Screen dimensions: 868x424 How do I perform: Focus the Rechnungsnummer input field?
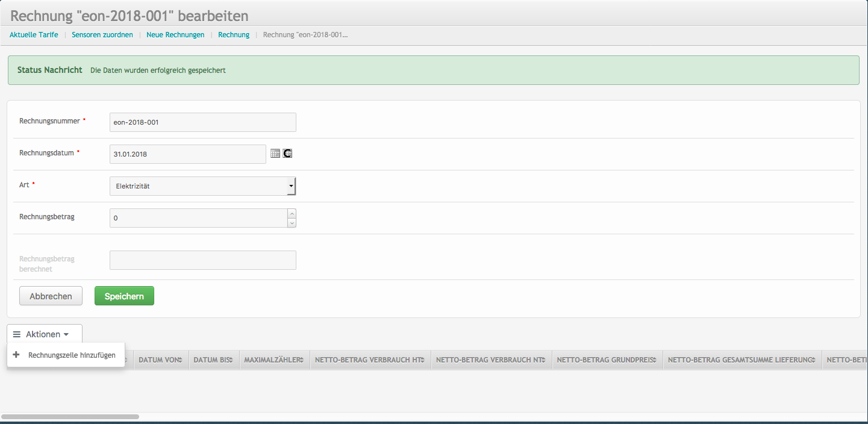[x=202, y=122]
